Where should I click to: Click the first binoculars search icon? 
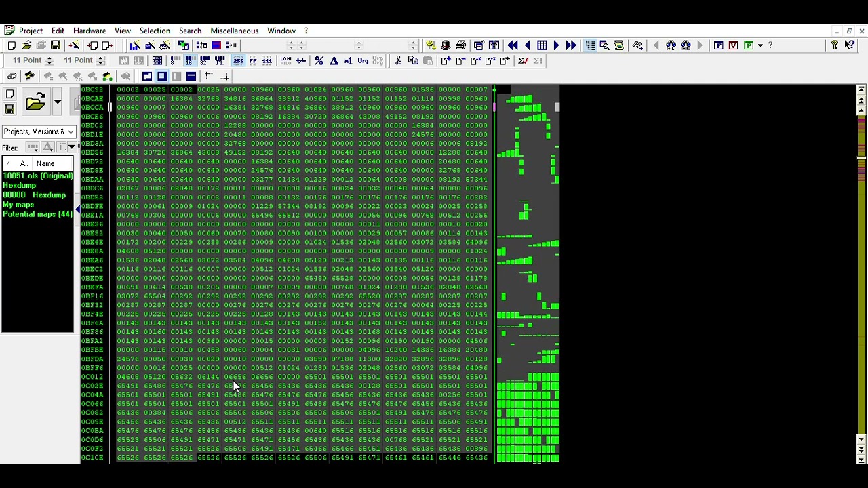click(671, 45)
